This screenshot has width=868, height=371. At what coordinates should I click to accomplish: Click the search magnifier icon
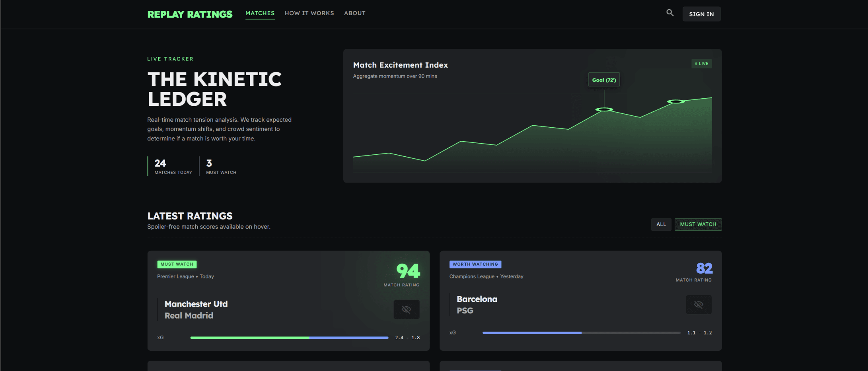point(670,13)
